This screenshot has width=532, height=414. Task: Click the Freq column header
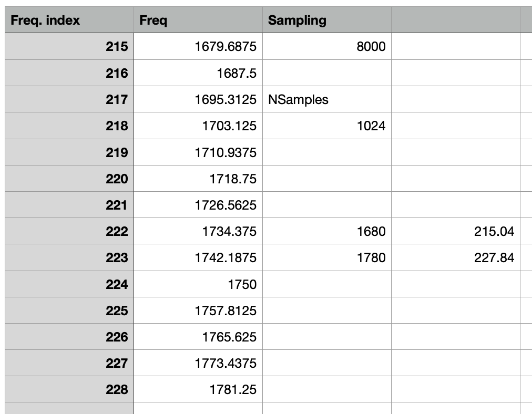tap(197, 20)
